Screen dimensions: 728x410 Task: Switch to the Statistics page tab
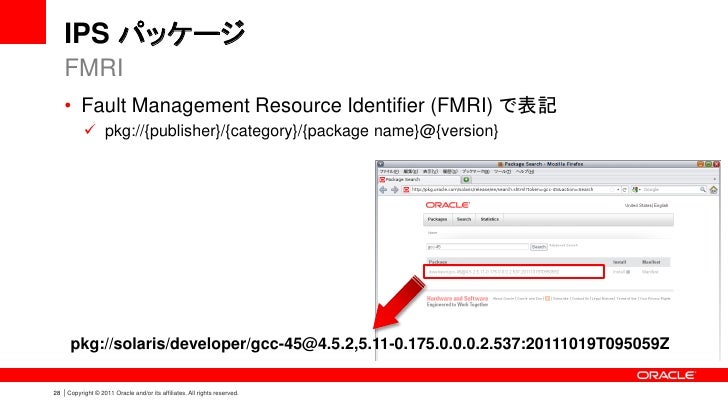click(x=489, y=219)
